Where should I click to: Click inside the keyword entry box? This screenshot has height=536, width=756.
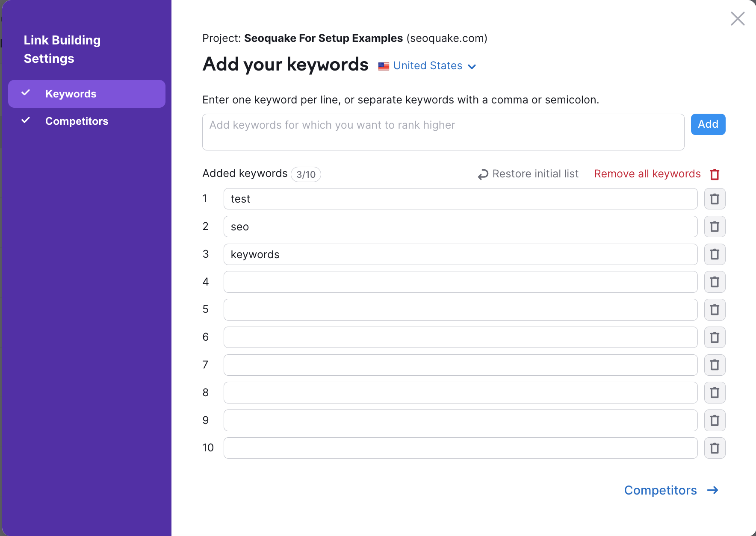pyautogui.click(x=443, y=132)
